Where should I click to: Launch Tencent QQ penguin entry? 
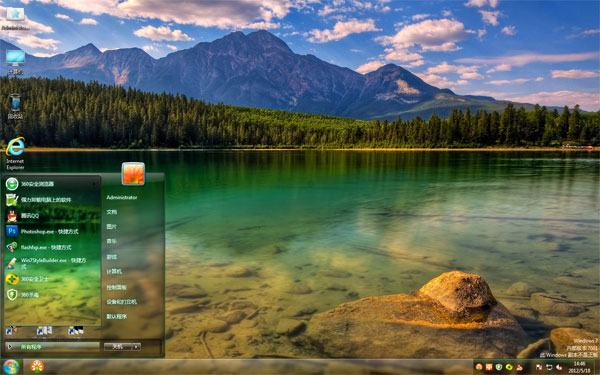(52, 216)
